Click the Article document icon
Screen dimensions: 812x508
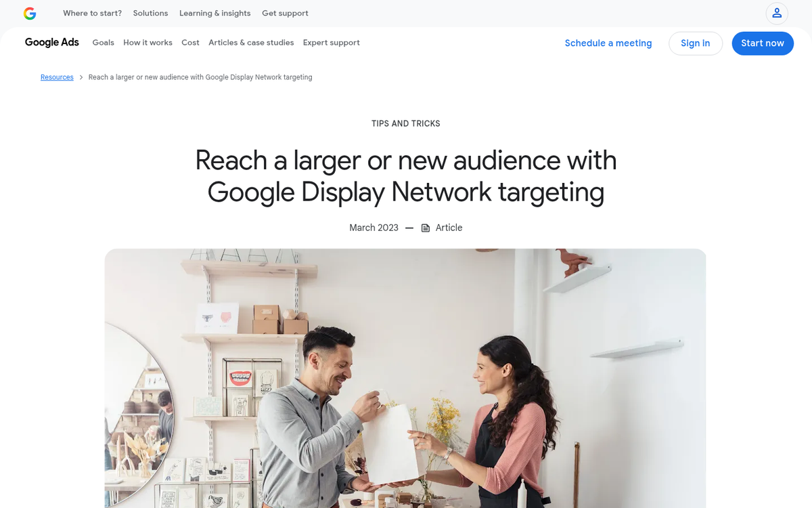[426, 228]
